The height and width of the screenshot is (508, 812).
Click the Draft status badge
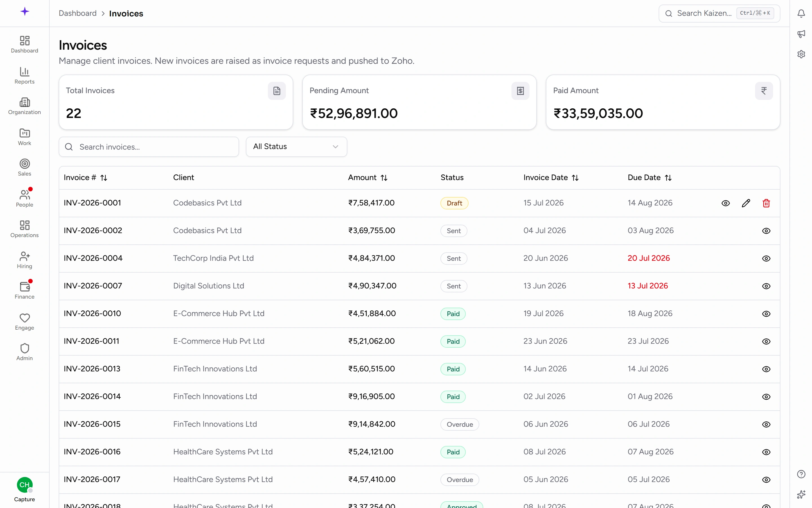point(454,203)
